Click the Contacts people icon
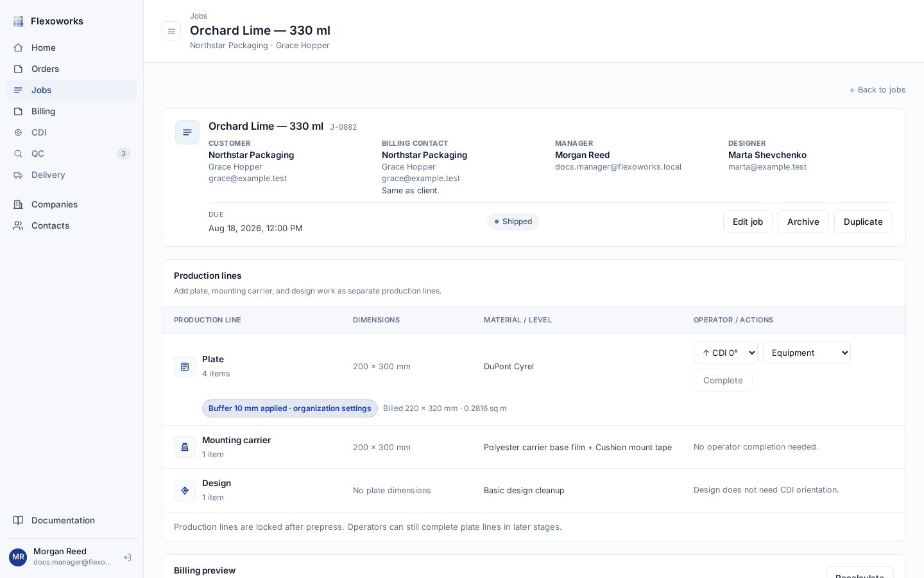Screen dimensions: 924x578 point(18,225)
